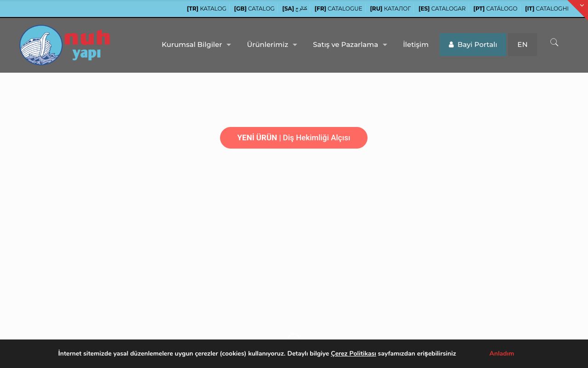Open the İletişim menu item
Viewport: 588px width, 368px height.
(416, 45)
